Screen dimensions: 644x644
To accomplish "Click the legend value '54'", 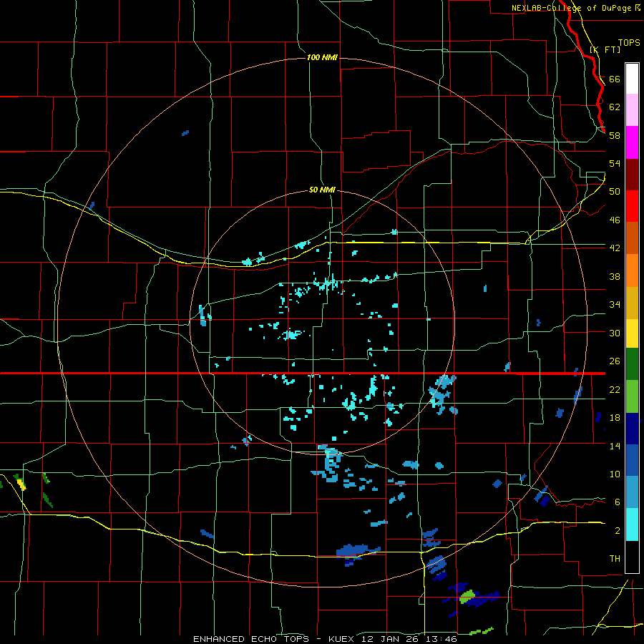I will pyautogui.click(x=615, y=163).
